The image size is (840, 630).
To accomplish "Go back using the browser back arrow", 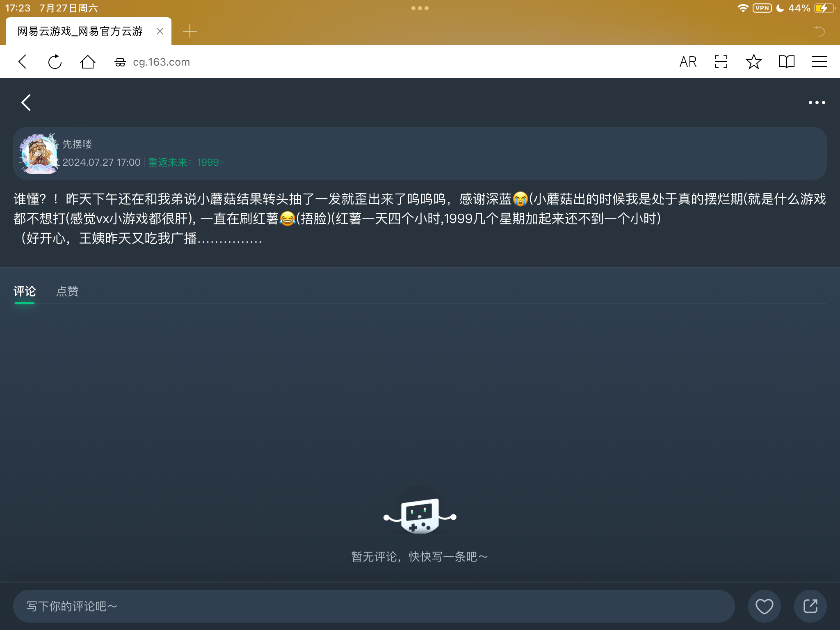I will (x=23, y=62).
